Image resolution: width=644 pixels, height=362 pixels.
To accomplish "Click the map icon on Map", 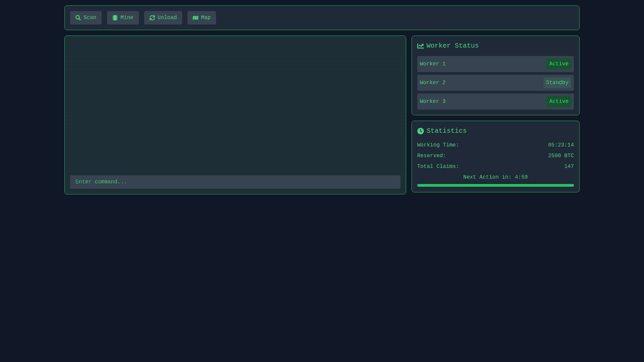I will point(196,18).
